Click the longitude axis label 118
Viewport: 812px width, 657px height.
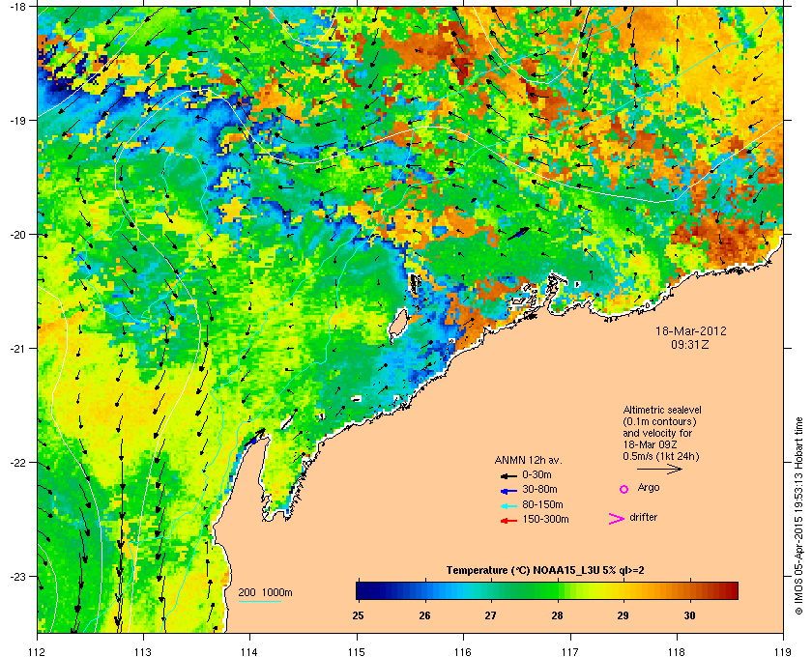coord(677,652)
